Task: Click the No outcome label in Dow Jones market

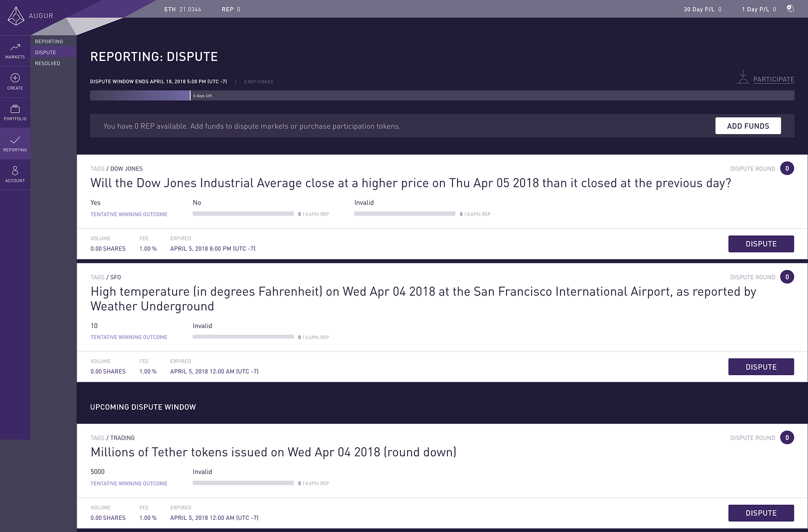Action: point(197,202)
